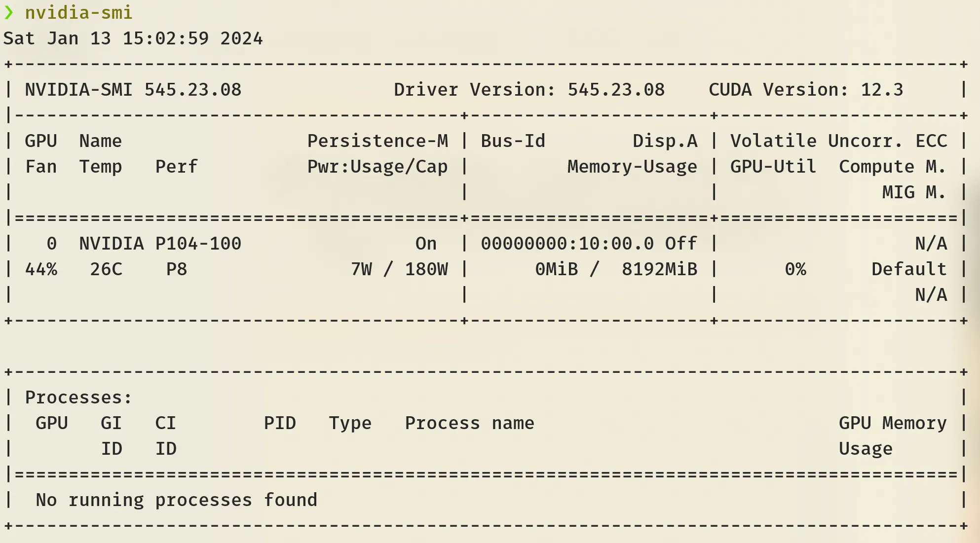Click the No running processes found text
The height and width of the screenshot is (543, 980).
coord(176,500)
